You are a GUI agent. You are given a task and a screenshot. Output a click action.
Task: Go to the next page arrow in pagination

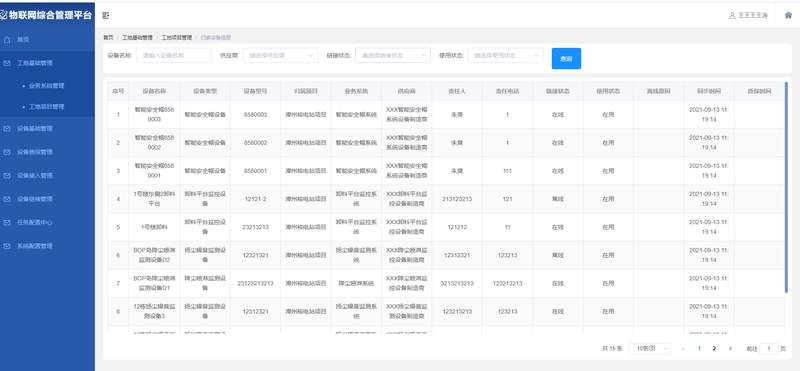[x=730, y=349]
